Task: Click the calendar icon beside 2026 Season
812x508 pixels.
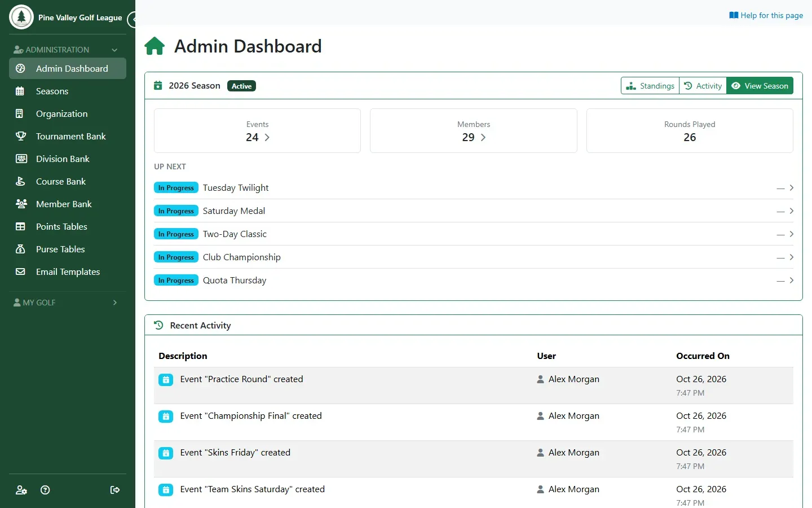Action: tap(158, 86)
